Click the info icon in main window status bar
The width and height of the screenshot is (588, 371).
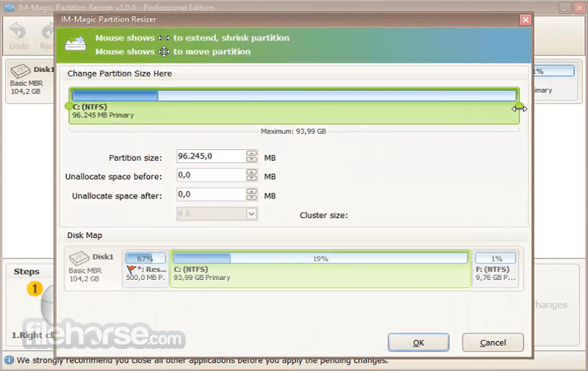(9, 360)
